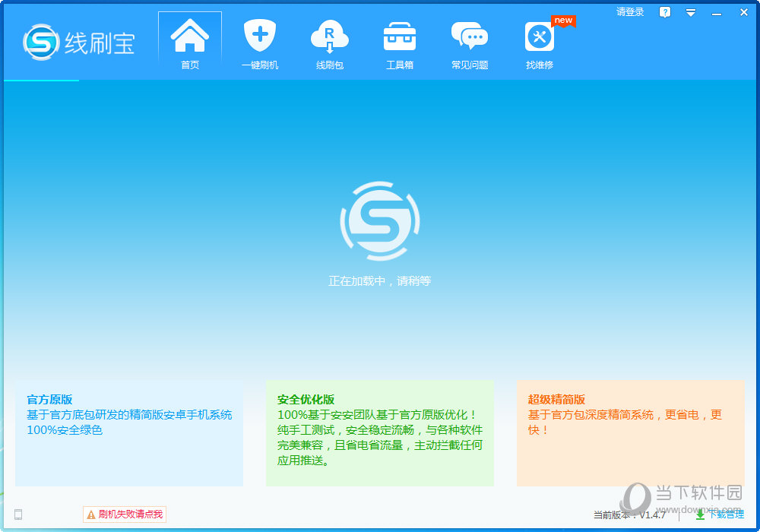The image size is (760, 532).
Task: Select the 官方原版 card
Action: (129, 433)
